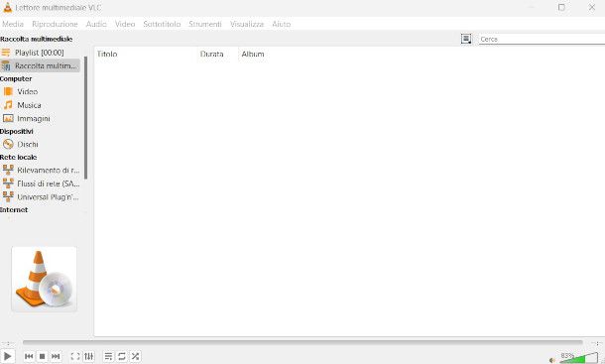Image resolution: width=605 pixels, height=364 pixels.
Task: Click the VLC cone title bar icon
Action: coord(7,7)
